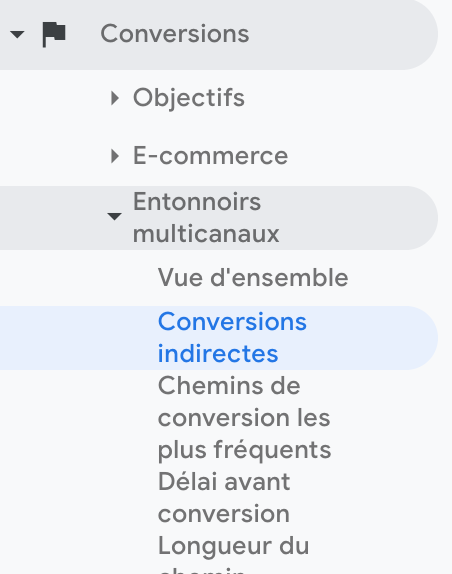The height and width of the screenshot is (574, 452).
Task: Select the E-commerce menu entry
Action: [x=210, y=156]
